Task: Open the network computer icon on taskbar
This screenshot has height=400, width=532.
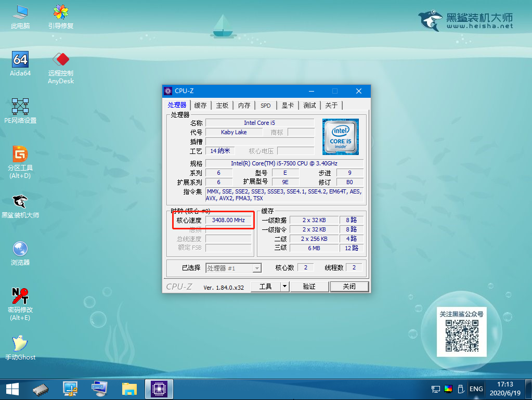Action: [70, 390]
